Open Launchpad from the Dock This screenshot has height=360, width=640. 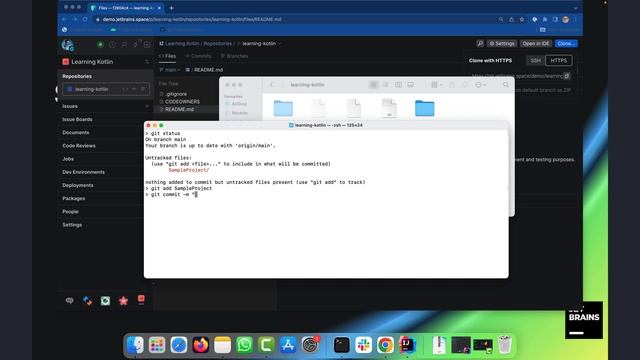pyautogui.click(x=157, y=345)
